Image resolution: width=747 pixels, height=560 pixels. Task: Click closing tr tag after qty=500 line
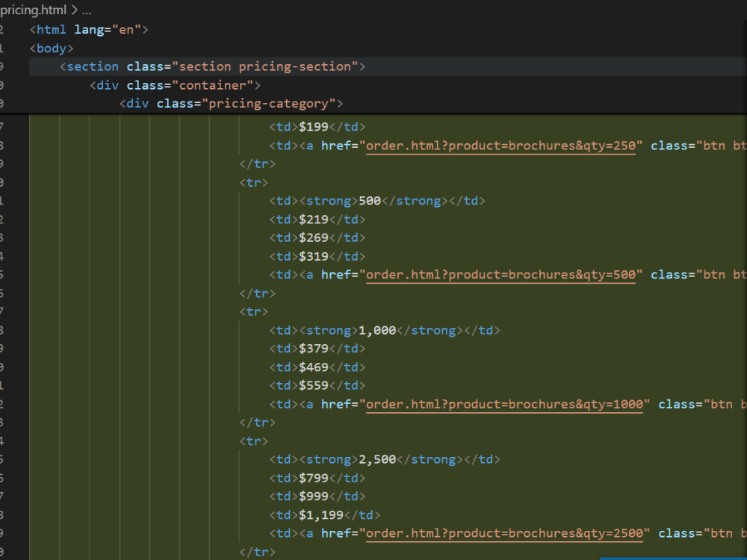coord(257,293)
